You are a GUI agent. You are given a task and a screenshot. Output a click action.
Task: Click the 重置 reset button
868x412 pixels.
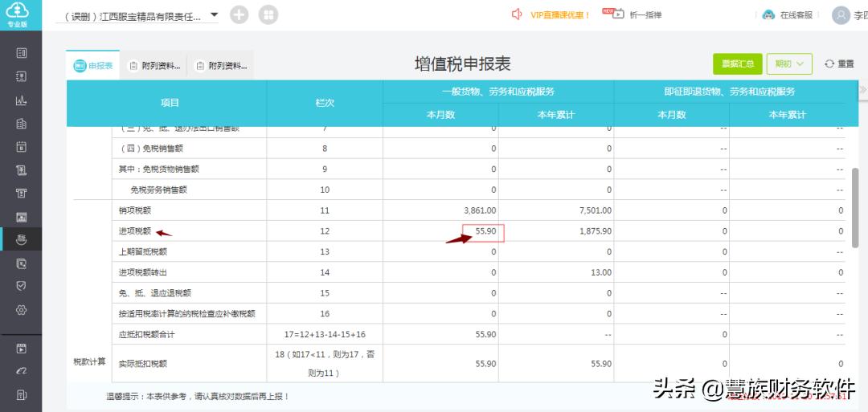(839, 63)
